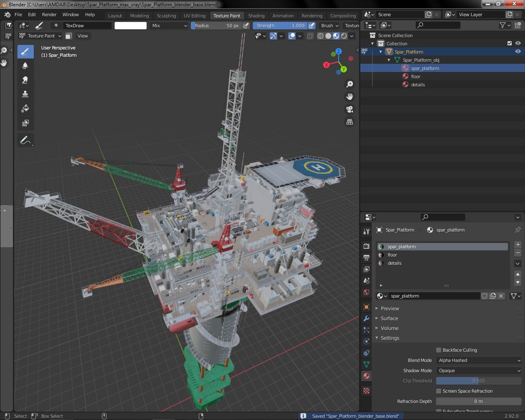This screenshot has height=420, width=525.
Task: Switch to the Shading workspace tab
Action: click(x=256, y=16)
